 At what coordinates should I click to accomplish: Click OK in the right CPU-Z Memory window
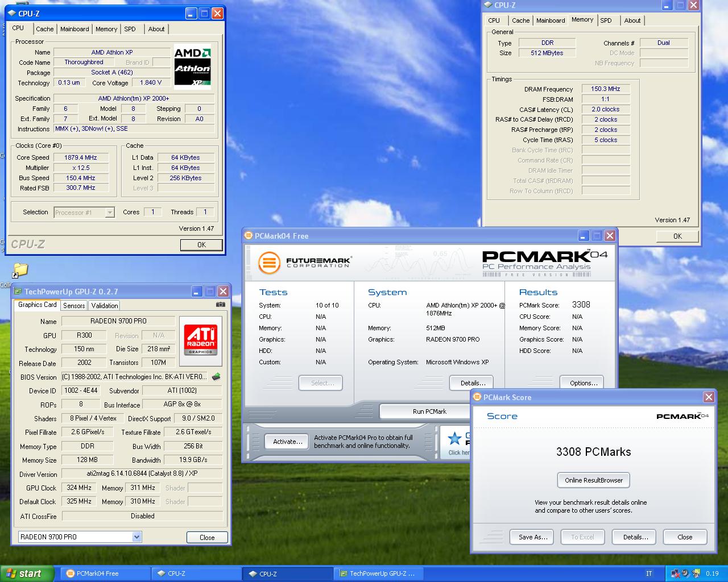(x=677, y=236)
